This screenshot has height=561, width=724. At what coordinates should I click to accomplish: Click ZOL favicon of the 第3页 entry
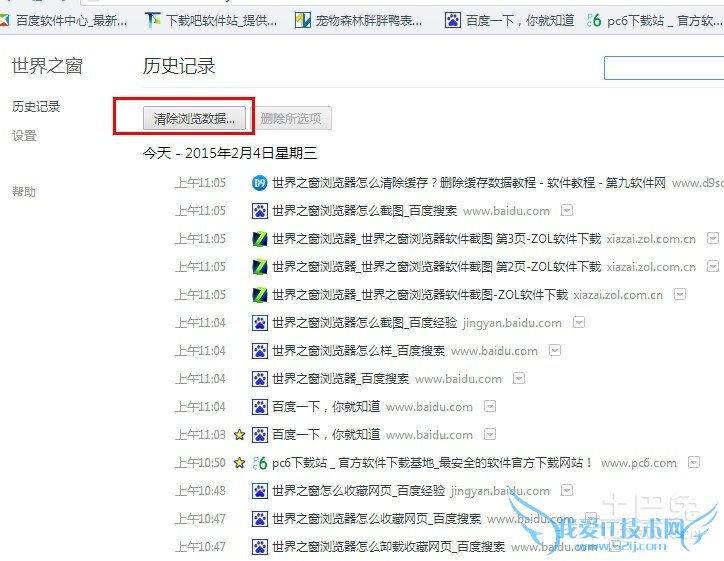(x=259, y=239)
